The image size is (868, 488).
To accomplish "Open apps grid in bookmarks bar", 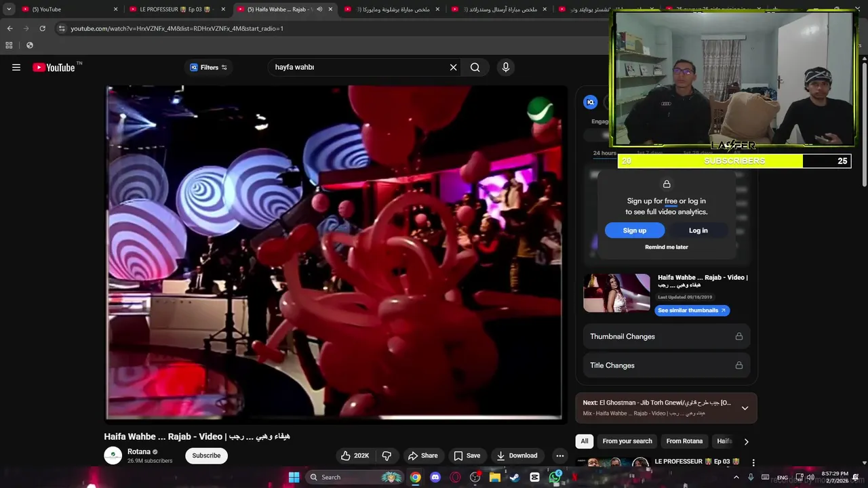I will click(x=9, y=45).
